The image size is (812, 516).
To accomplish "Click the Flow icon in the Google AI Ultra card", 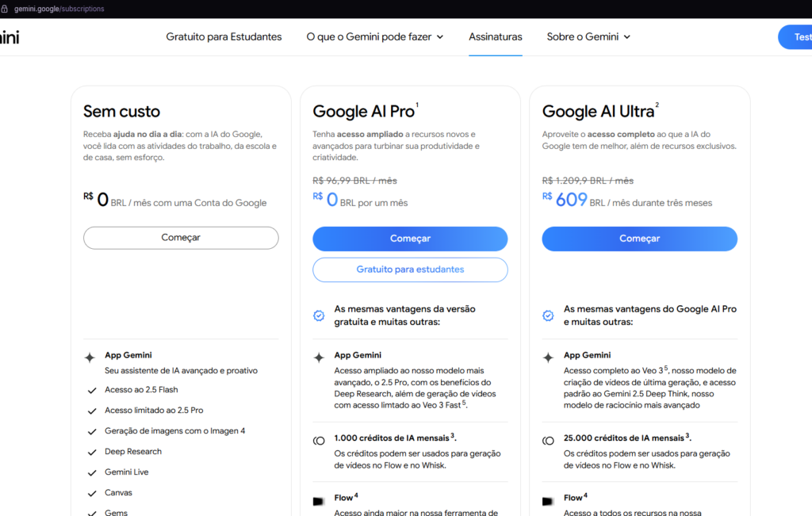I will pyautogui.click(x=547, y=500).
